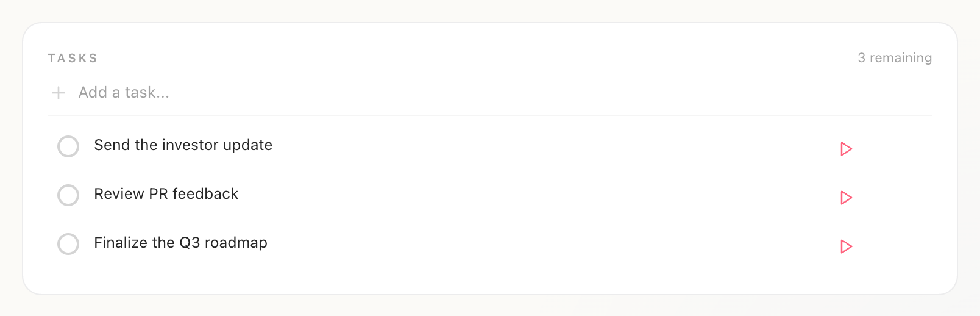The height and width of the screenshot is (316, 980).
Task: Open the Send the investor update task title
Action: (x=183, y=145)
